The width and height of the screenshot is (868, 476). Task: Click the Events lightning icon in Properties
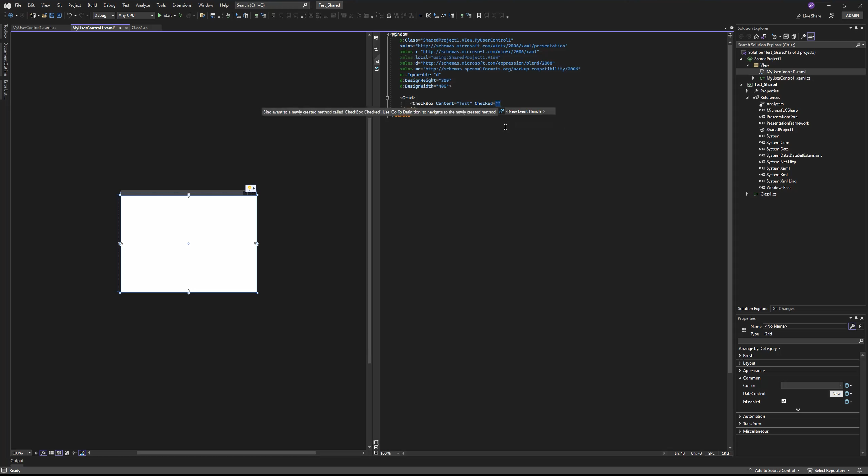860,327
